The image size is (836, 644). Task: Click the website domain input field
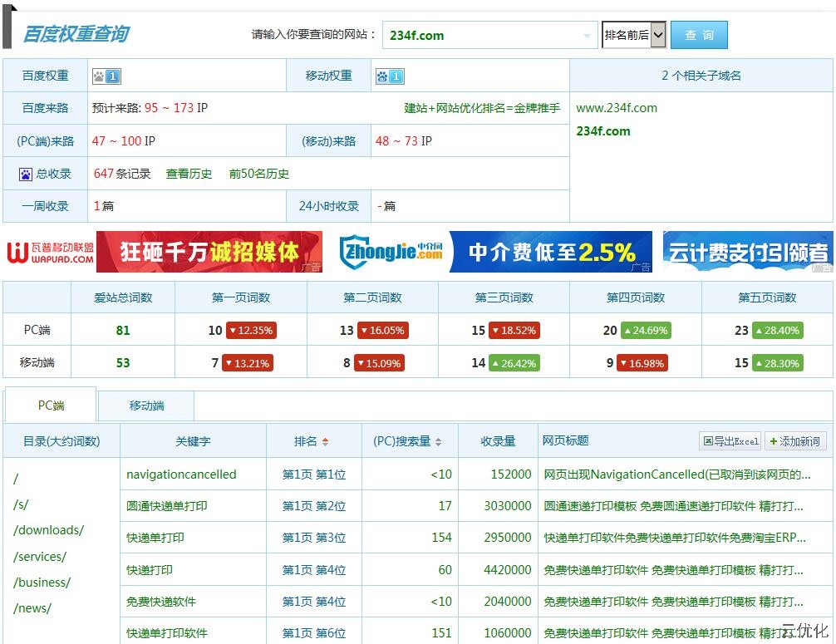[482, 36]
